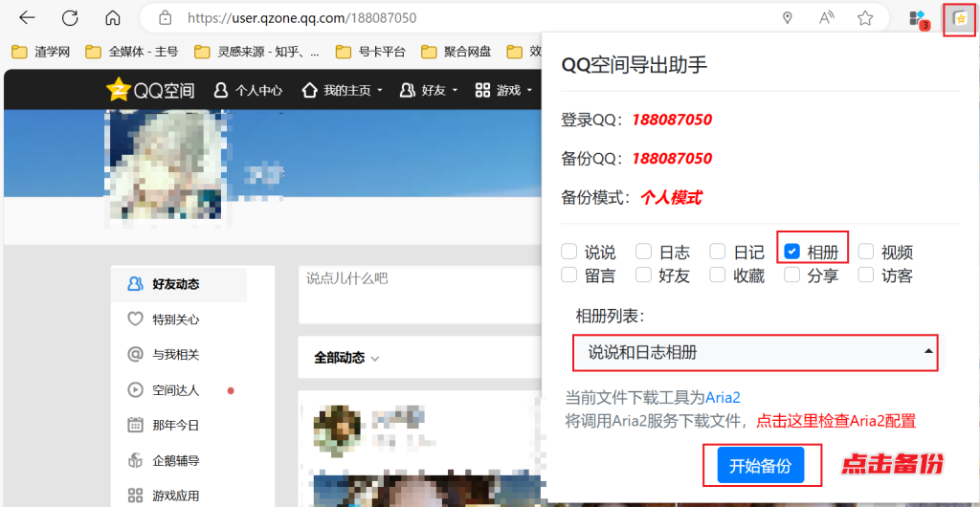
Task: Open 游戏应用 in the sidebar
Action: pyautogui.click(x=163, y=496)
